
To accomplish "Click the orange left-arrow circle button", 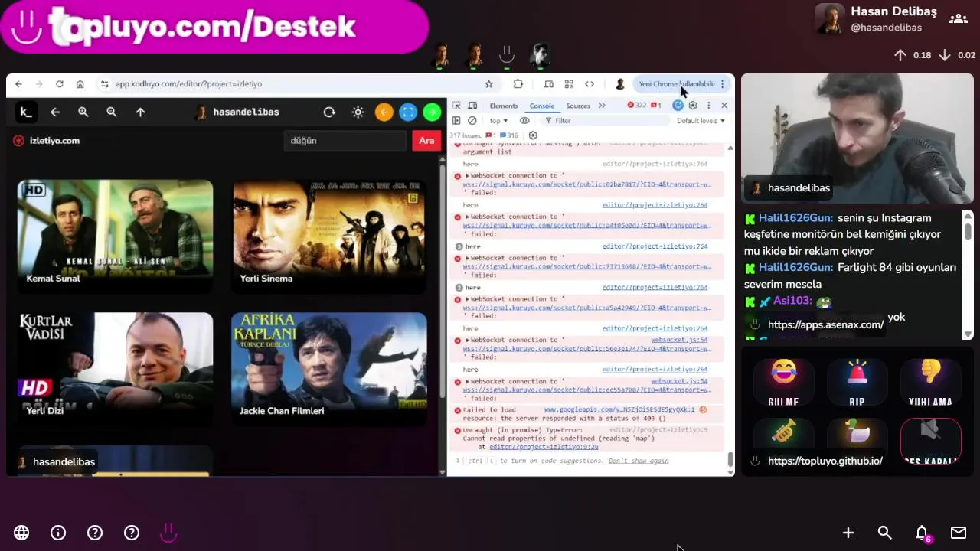I will [384, 112].
